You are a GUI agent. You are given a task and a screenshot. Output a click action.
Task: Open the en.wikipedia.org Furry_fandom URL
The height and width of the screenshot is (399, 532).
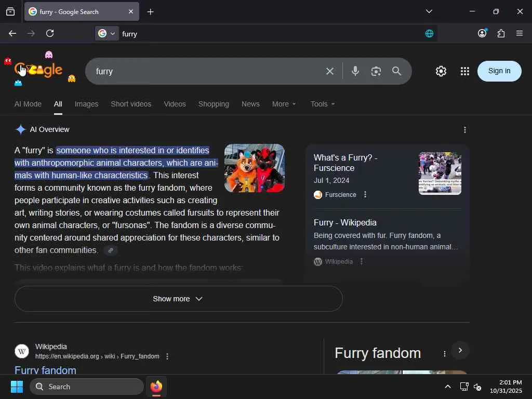[x=97, y=356]
